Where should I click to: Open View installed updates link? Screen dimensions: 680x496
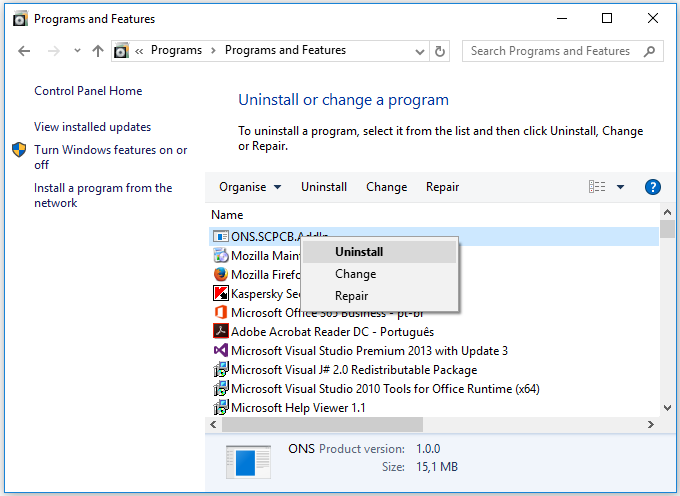click(x=92, y=127)
